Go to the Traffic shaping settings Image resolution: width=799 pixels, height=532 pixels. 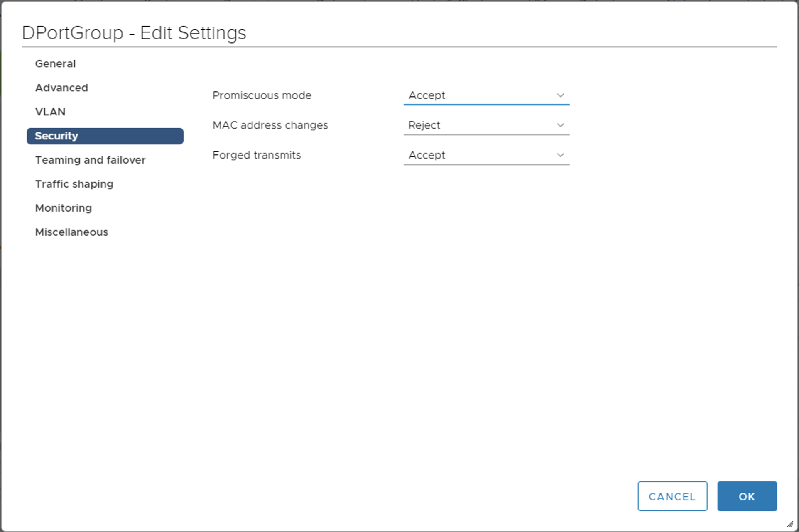74,184
